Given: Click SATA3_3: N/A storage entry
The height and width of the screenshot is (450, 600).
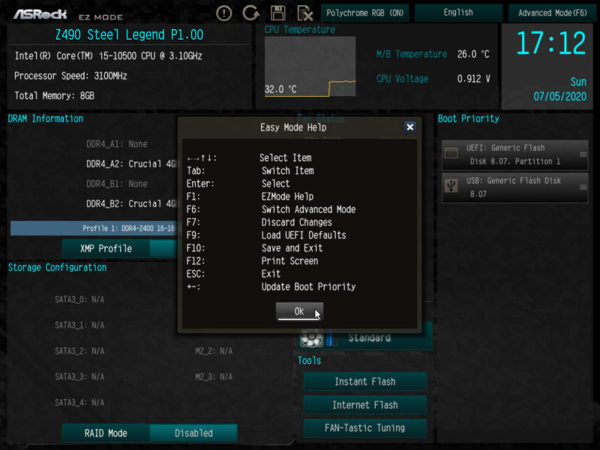Looking at the screenshot, I should [x=80, y=377].
